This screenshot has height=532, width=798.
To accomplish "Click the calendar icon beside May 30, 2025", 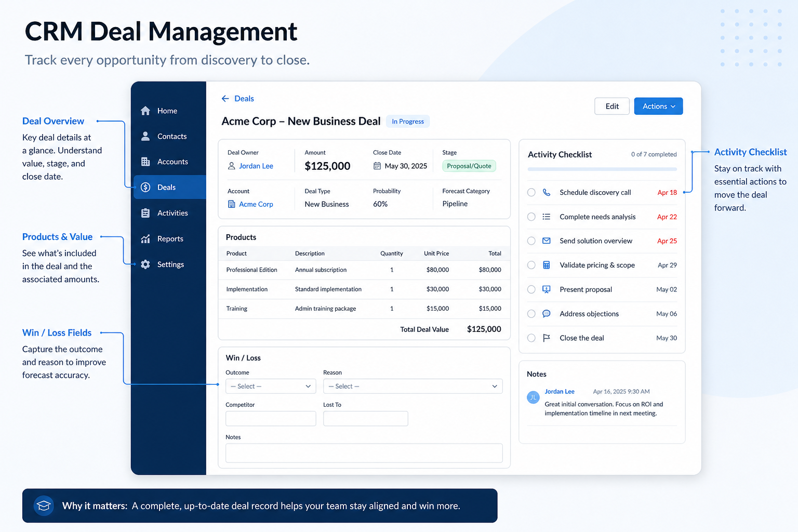I will click(377, 166).
